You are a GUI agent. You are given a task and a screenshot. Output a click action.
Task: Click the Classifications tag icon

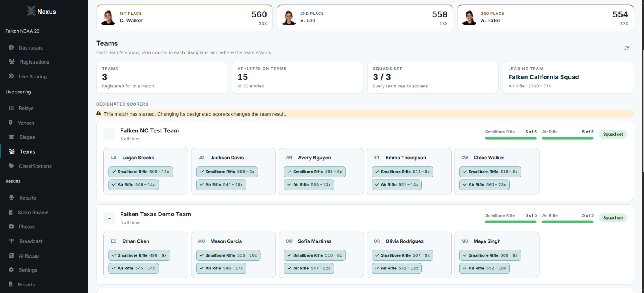[x=11, y=166]
